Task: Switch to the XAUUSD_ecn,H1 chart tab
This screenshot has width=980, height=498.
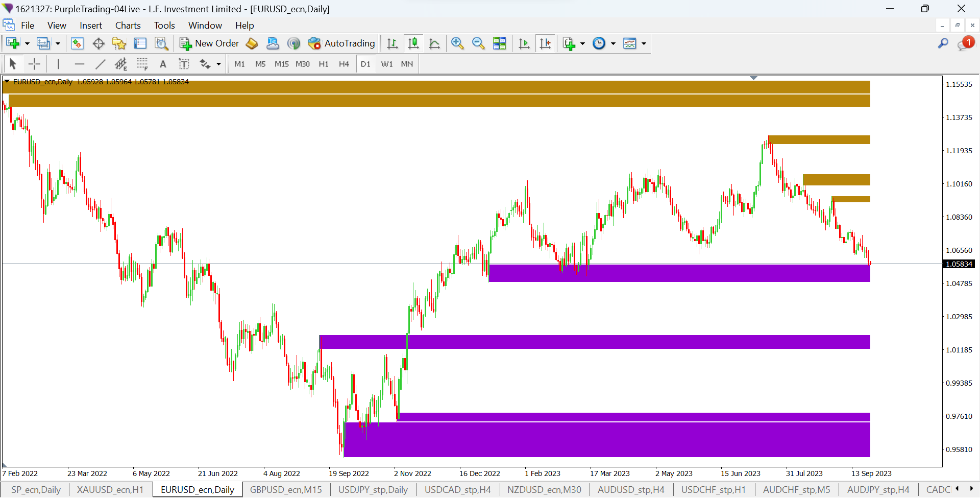Action: 110,490
